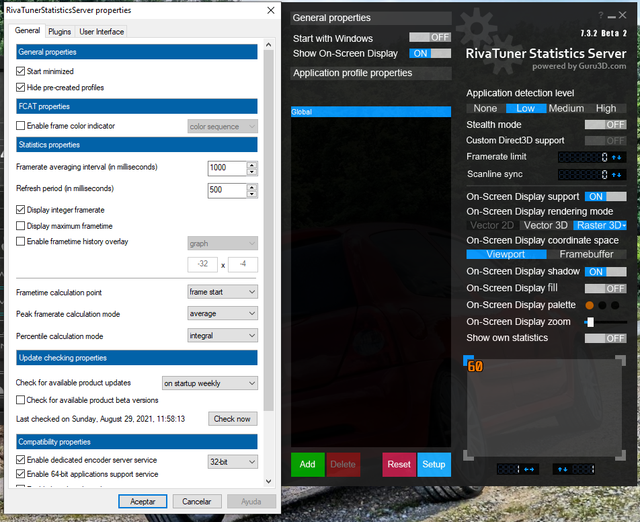Click the blue Setup button

(x=434, y=464)
